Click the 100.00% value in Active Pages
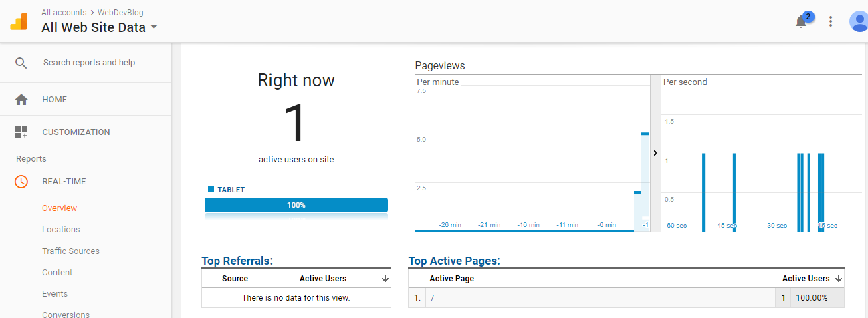The height and width of the screenshot is (318, 868). point(810,298)
